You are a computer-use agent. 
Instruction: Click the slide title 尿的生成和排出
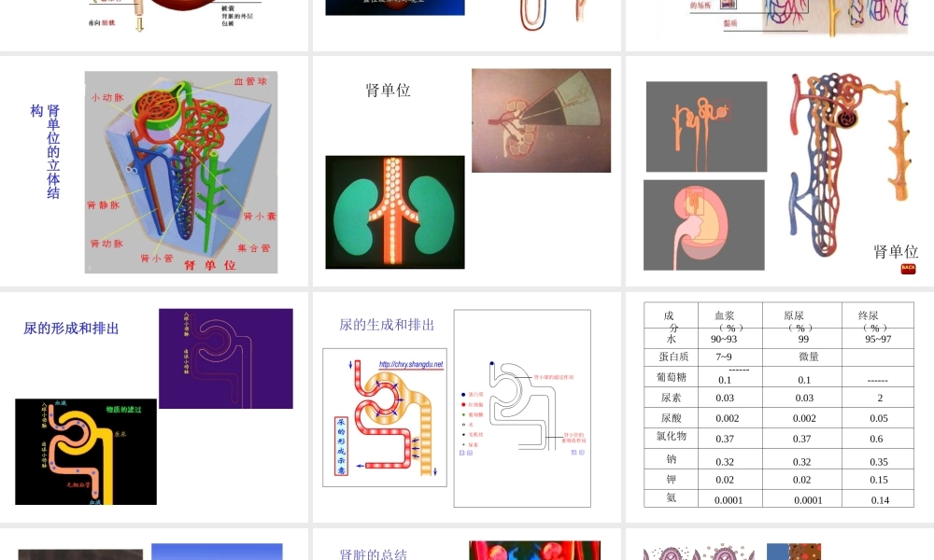(387, 325)
